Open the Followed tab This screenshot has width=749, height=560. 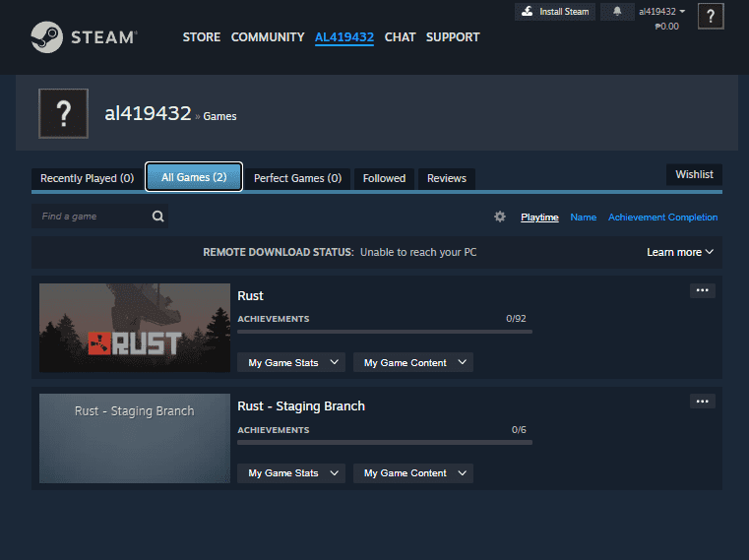coord(384,179)
